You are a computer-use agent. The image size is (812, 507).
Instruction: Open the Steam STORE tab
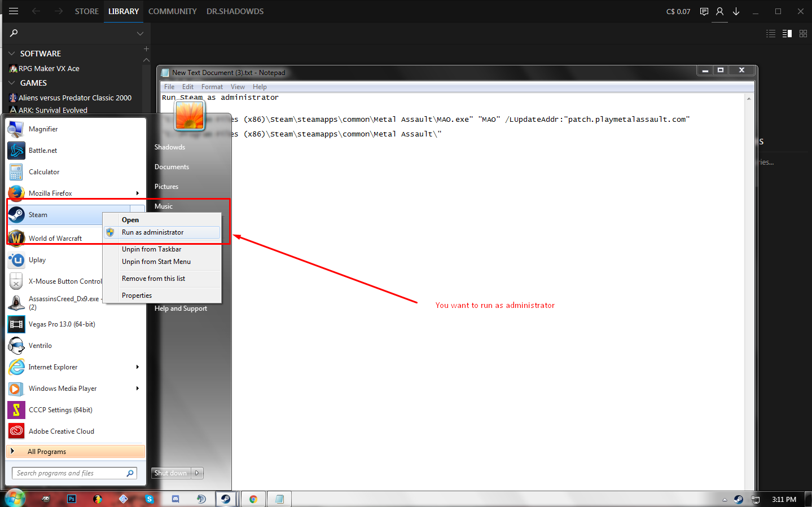coord(86,11)
